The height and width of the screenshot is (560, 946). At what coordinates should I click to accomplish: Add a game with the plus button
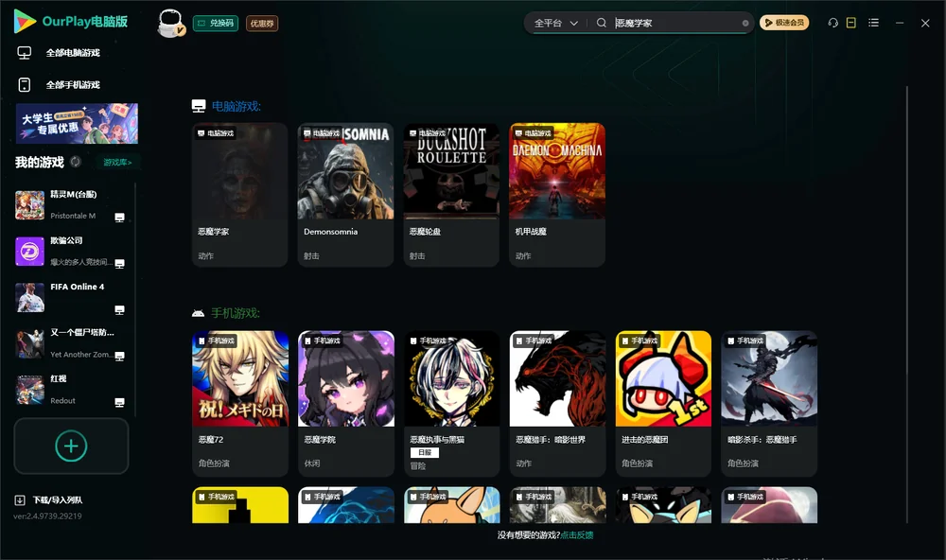click(71, 446)
